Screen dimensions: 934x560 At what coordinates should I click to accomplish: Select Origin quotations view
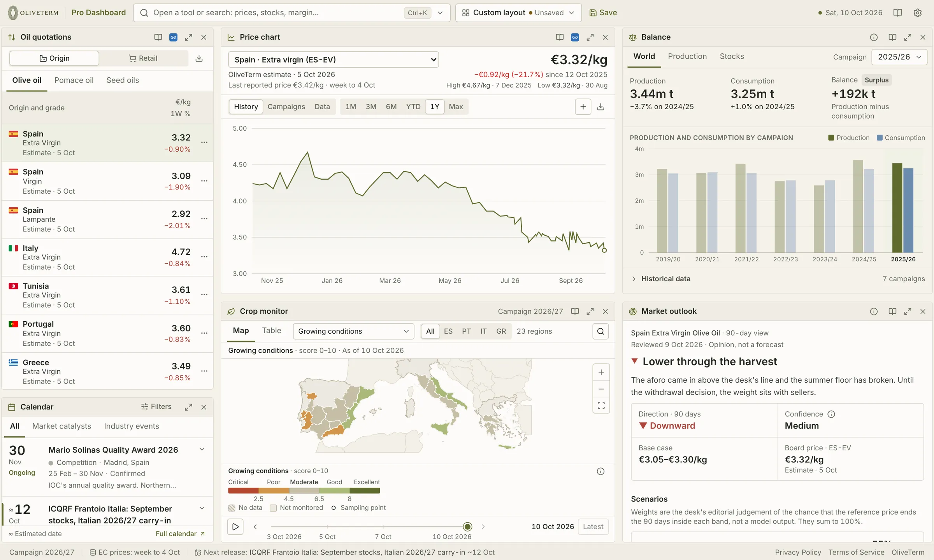click(x=54, y=58)
